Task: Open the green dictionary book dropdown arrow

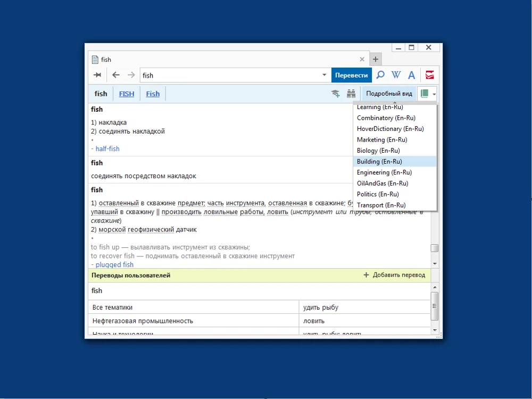Action: click(x=434, y=94)
